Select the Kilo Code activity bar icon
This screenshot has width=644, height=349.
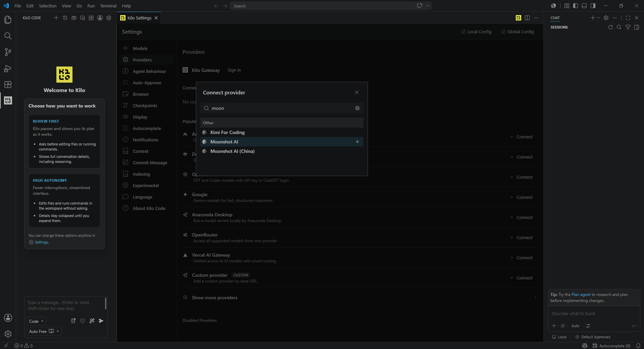click(x=8, y=100)
